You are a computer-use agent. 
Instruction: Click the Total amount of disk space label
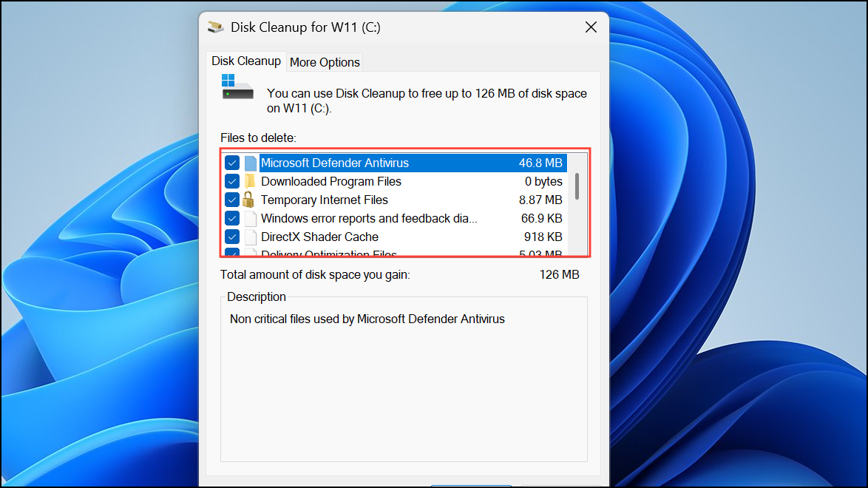tap(315, 275)
